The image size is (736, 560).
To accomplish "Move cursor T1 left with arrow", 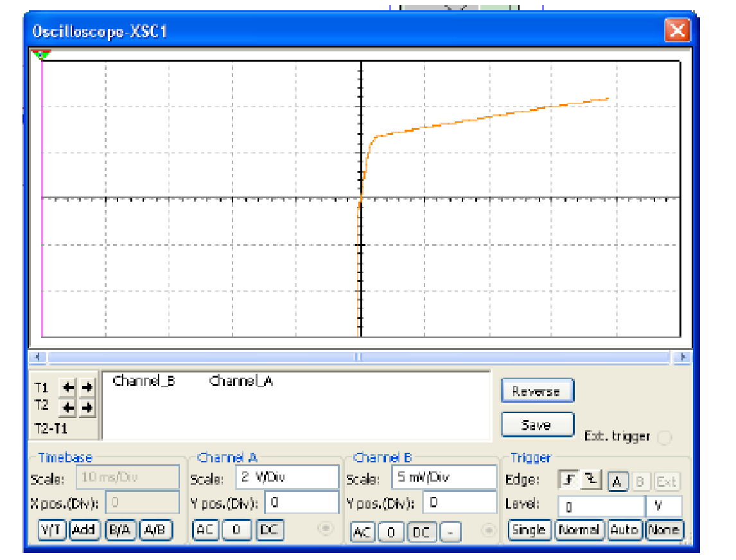I will [68, 387].
